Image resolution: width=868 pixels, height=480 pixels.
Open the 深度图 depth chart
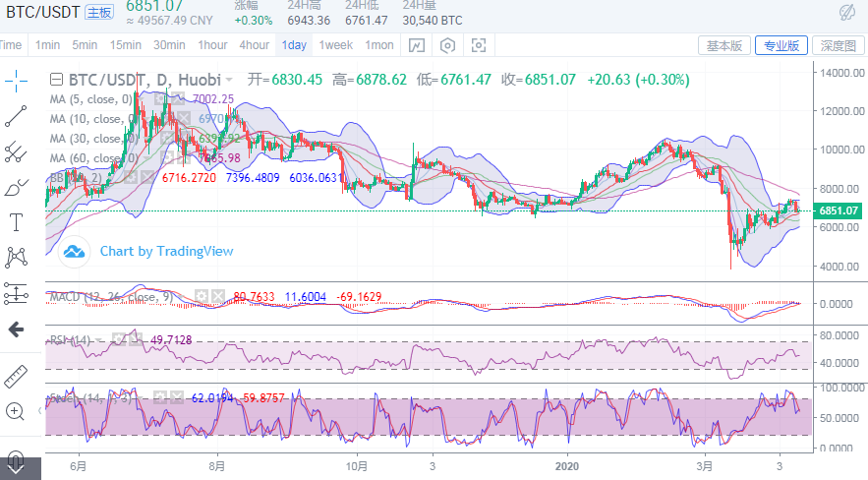pos(839,45)
